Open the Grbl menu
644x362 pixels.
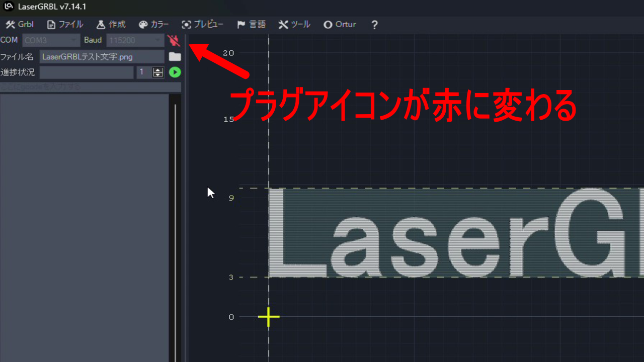[20, 24]
